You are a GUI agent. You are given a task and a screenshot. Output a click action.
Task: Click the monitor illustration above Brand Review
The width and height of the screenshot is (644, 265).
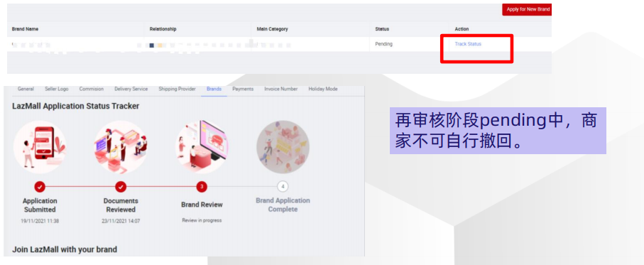point(202,147)
